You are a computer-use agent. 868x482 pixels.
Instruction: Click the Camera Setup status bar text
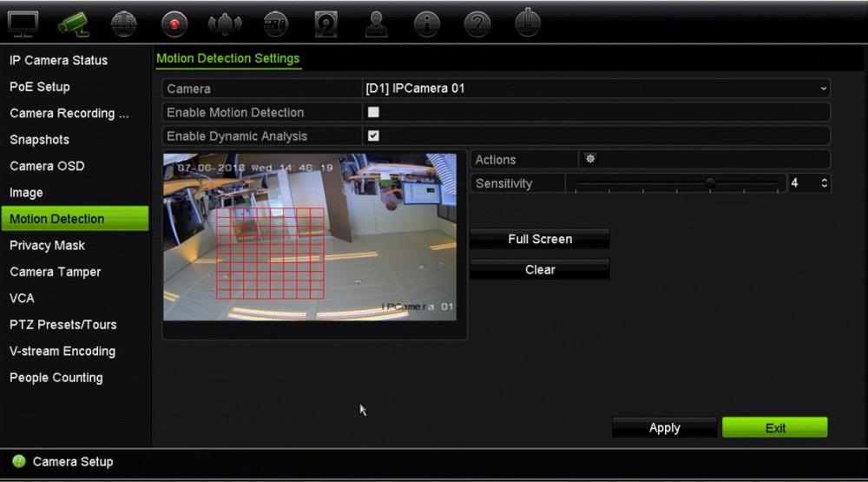pos(73,461)
